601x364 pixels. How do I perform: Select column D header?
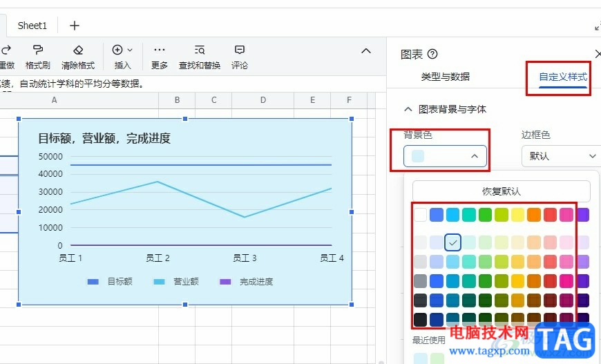(x=263, y=100)
